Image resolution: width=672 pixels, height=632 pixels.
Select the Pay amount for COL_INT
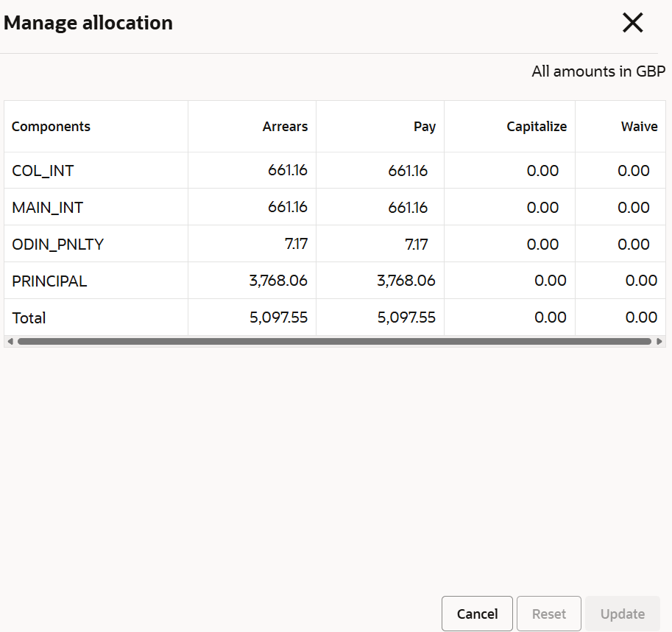408,171
